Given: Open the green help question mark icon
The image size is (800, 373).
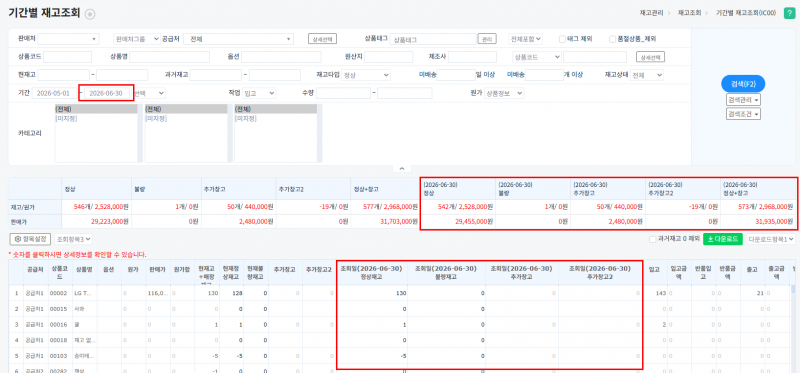Looking at the screenshot, I should pyautogui.click(x=788, y=13).
